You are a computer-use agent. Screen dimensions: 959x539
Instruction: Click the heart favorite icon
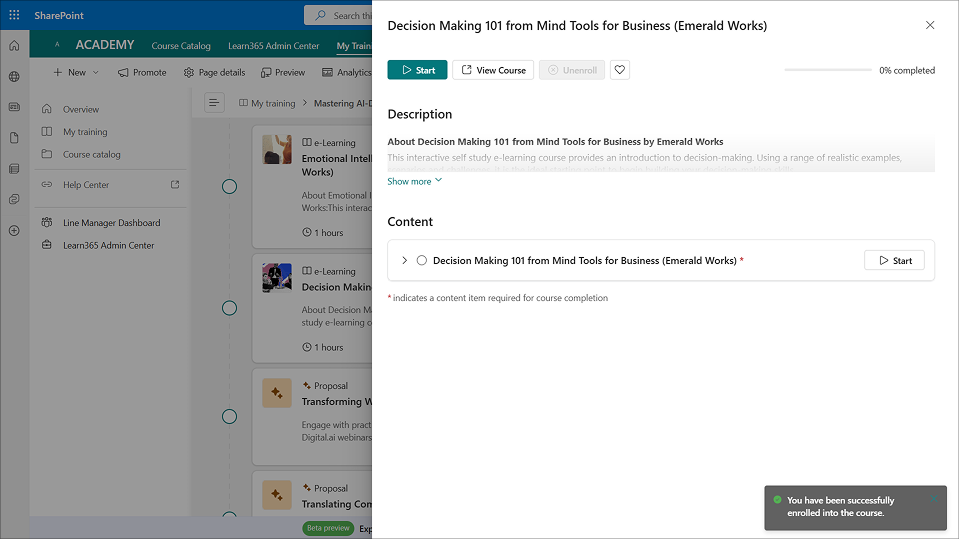pos(620,70)
